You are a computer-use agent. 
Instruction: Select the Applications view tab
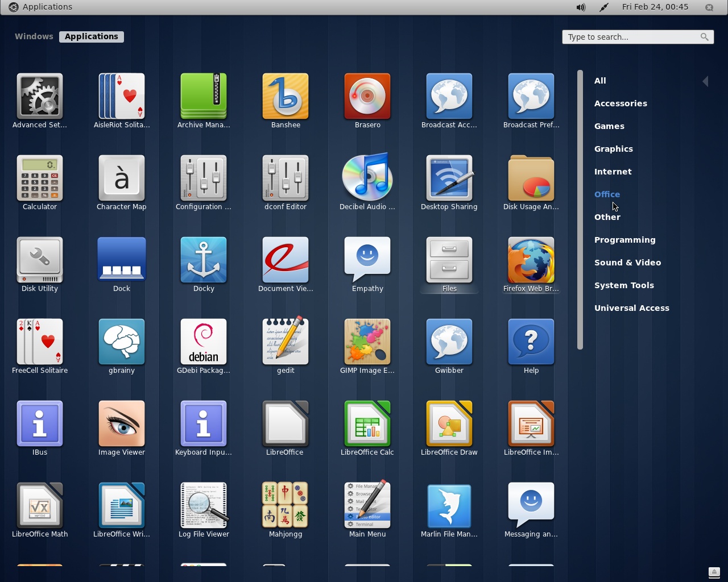click(x=92, y=36)
